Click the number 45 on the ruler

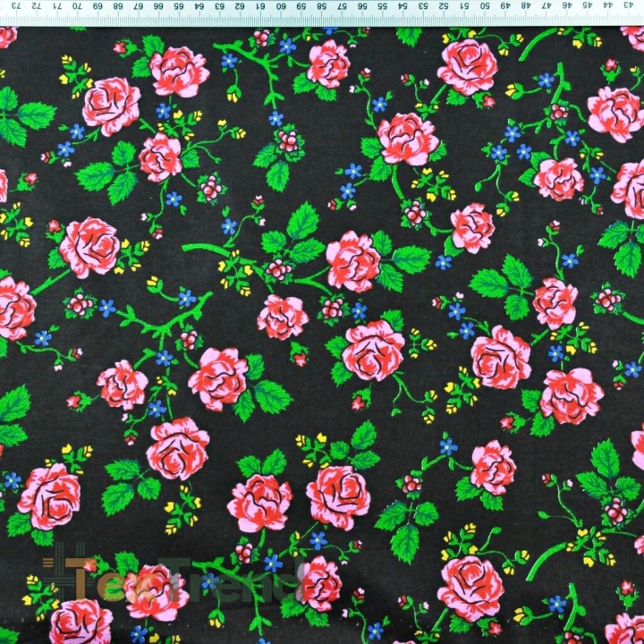click(x=588, y=5)
